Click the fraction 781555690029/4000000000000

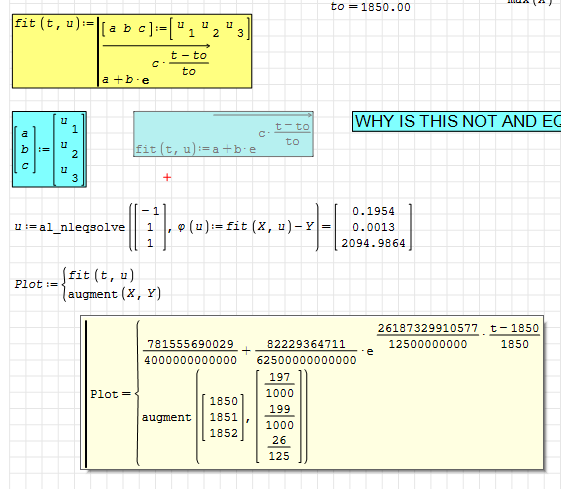point(190,352)
